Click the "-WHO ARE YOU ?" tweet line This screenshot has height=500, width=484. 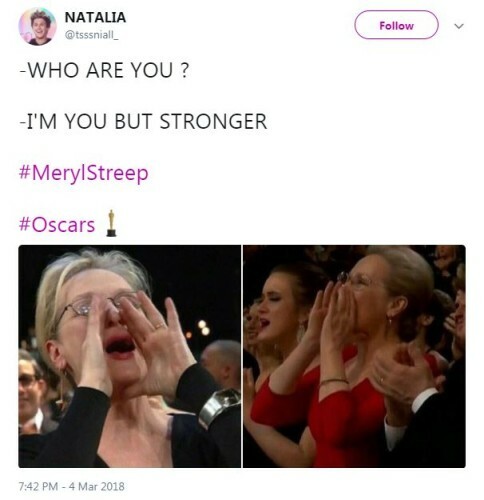tap(104, 70)
